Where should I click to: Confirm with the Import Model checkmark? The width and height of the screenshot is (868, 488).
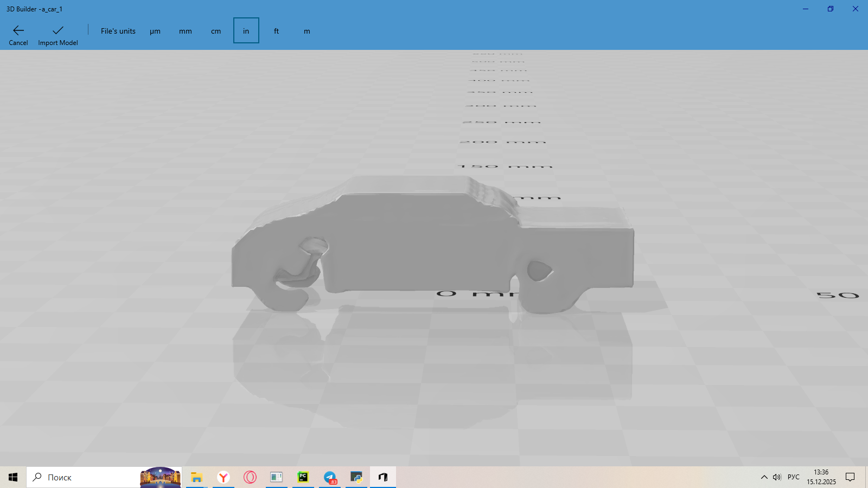coord(58,31)
